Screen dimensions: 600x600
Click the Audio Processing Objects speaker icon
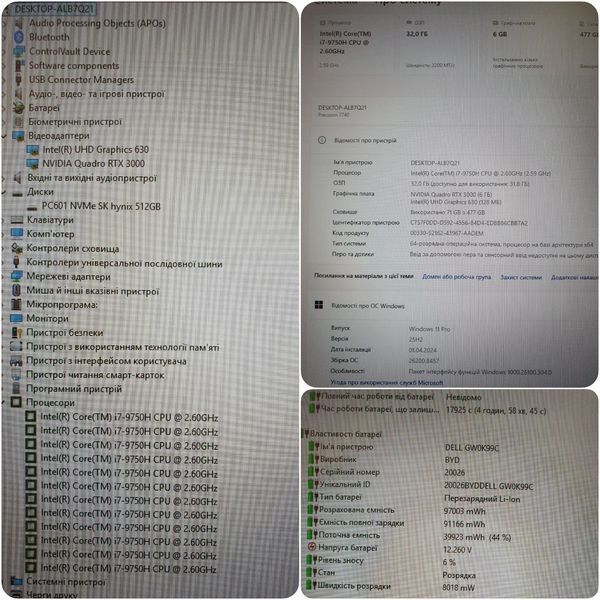click(19, 23)
